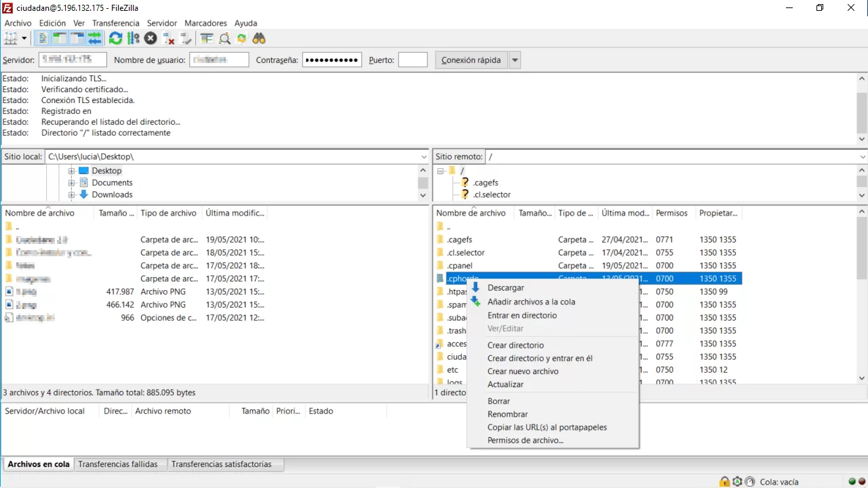Viewport: 868px width, 488px height.
Task: Open the Edición menu
Action: click(x=53, y=23)
